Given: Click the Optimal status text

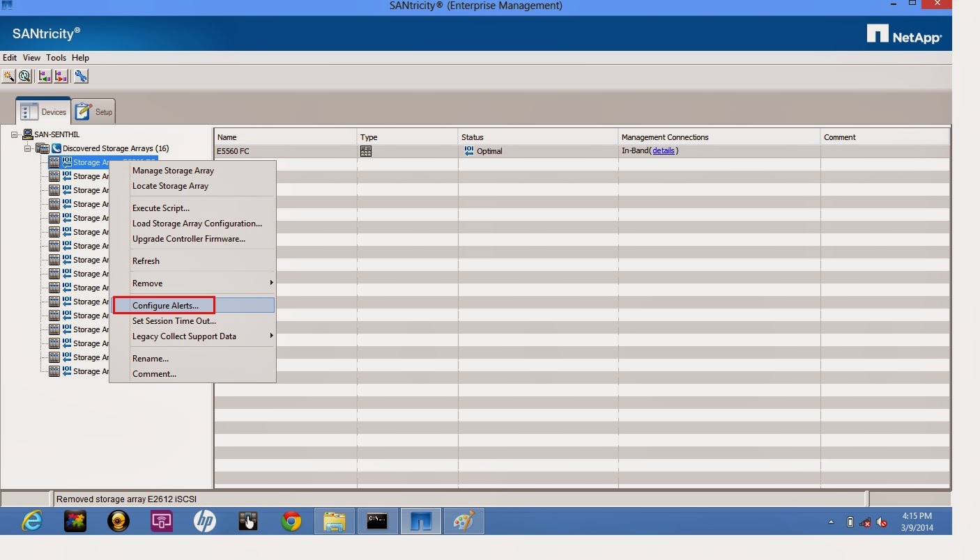Looking at the screenshot, I should pos(489,151).
